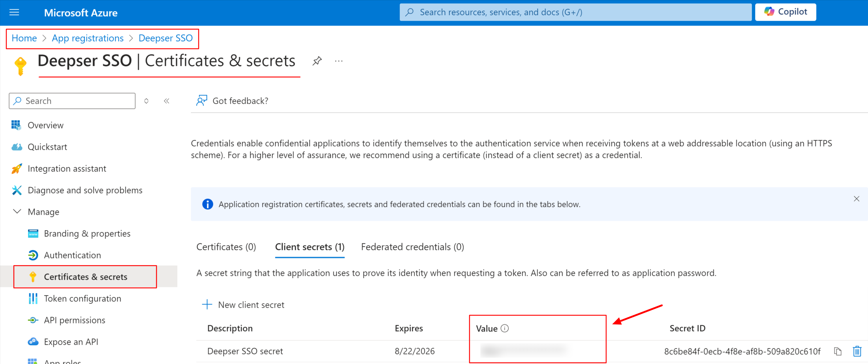Open Expose an API
The height and width of the screenshot is (364, 868).
click(71, 342)
